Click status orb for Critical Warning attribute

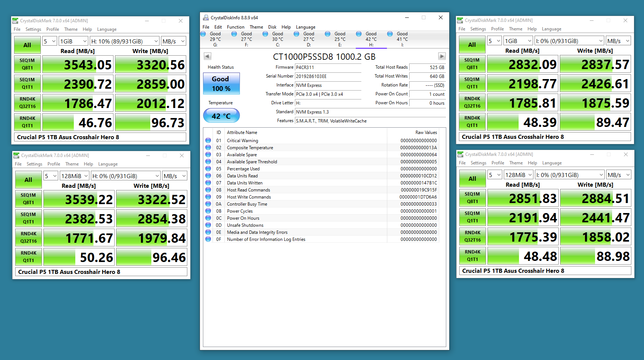pyautogui.click(x=208, y=140)
